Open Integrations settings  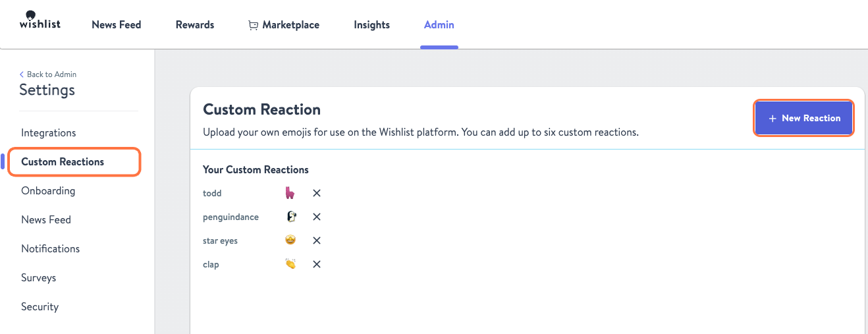pos(49,132)
